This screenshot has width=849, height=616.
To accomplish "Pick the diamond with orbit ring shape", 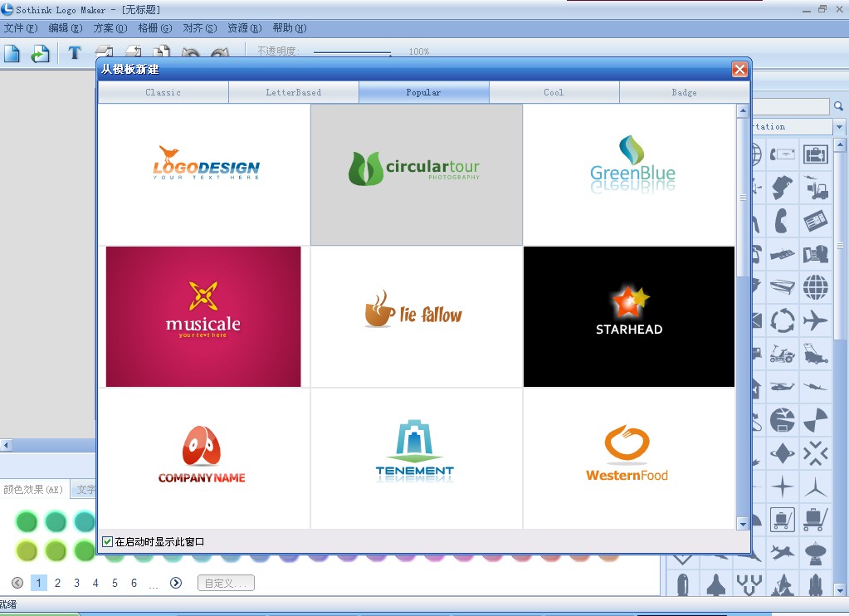I will (783, 453).
